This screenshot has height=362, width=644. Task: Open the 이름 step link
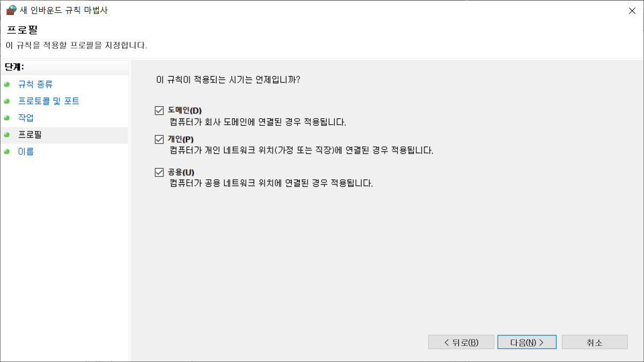tap(26, 151)
